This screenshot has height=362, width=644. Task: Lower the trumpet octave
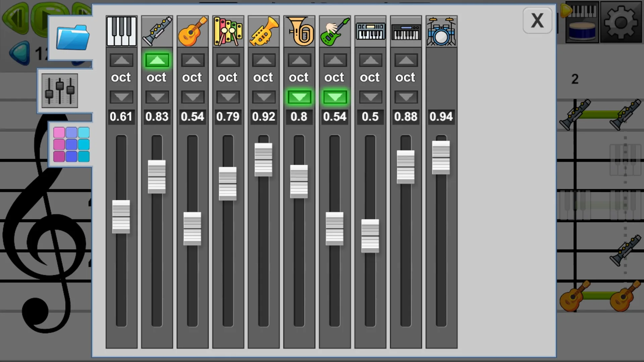tap(263, 97)
